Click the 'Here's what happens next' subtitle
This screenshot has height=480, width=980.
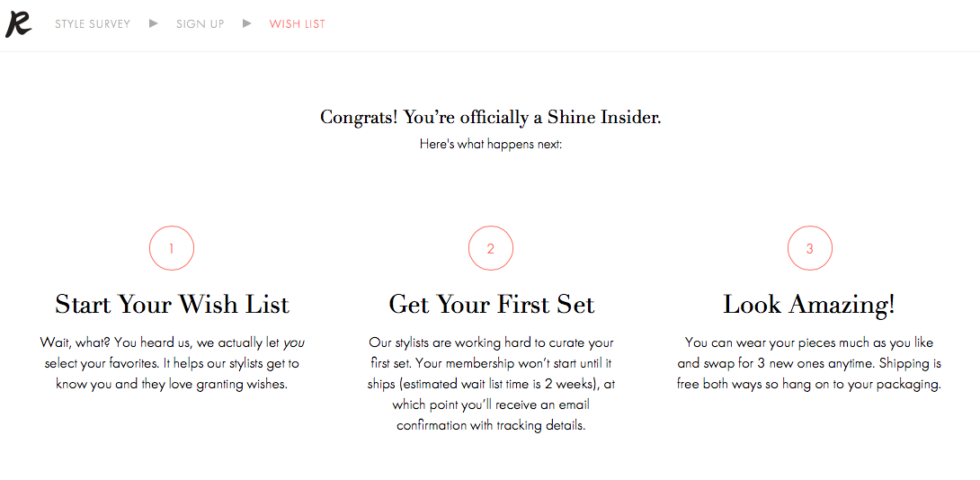(491, 145)
